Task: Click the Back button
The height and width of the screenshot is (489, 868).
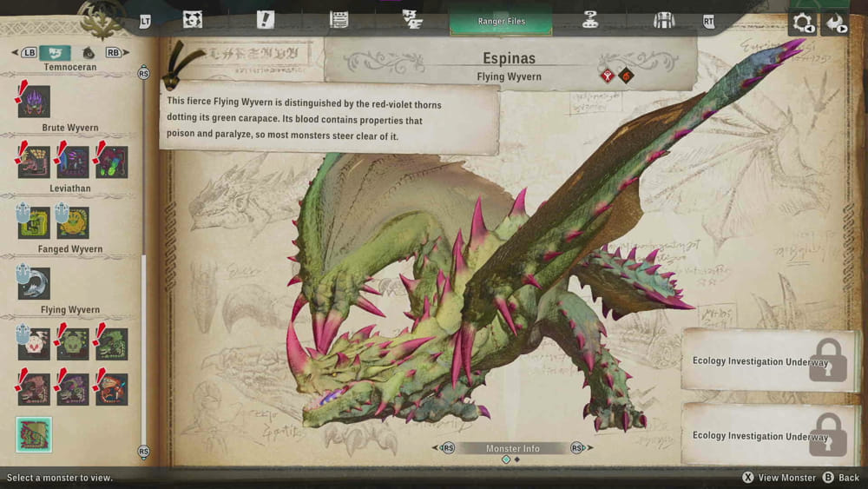Action: coord(841,478)
